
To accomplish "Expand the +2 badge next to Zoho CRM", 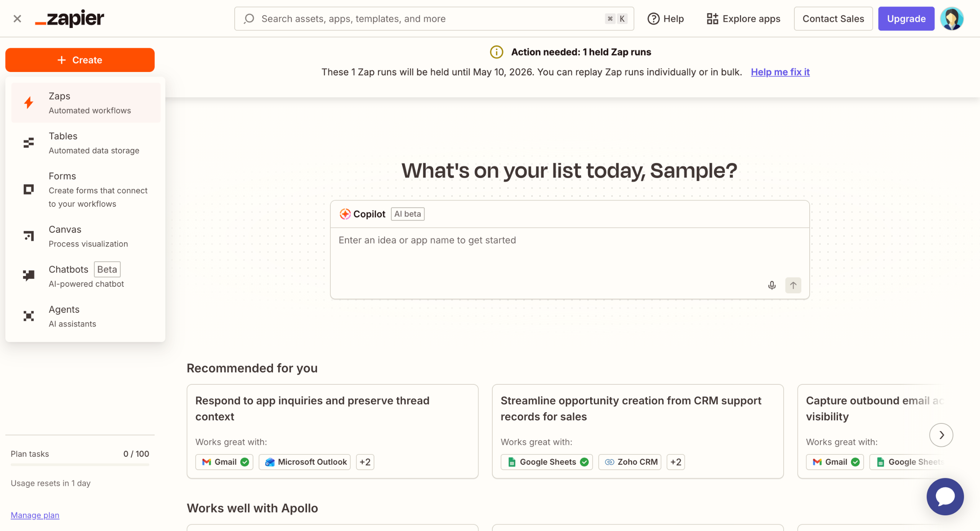I will point(675,462).
